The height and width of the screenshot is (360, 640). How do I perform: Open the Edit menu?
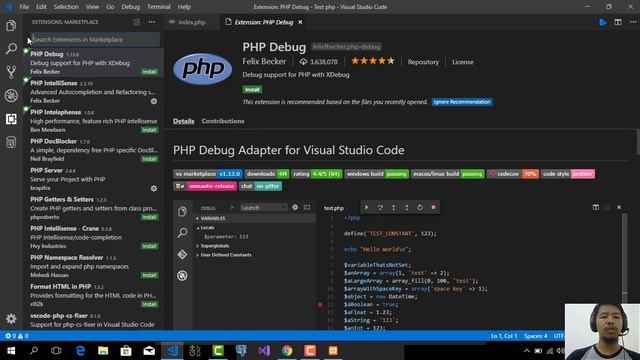tap(41, 7)
